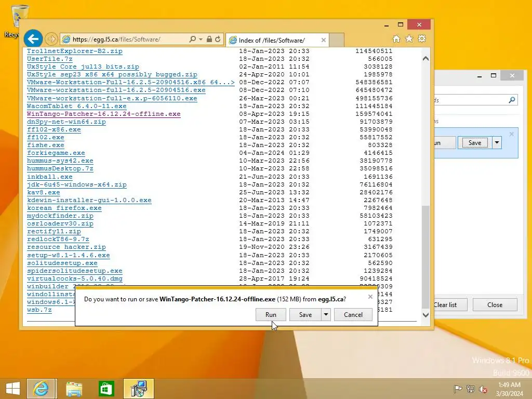The image size is (532, 399).
Task: Open VMware-workstation-full-e.x.p-6056110.exe link
Action: coord(112,98)
